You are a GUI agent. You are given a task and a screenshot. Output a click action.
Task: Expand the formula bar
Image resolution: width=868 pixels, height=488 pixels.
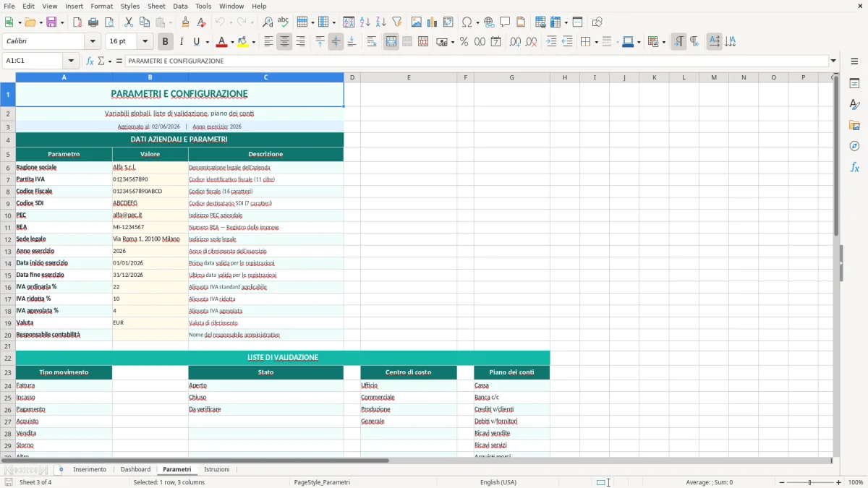[833, 61]
